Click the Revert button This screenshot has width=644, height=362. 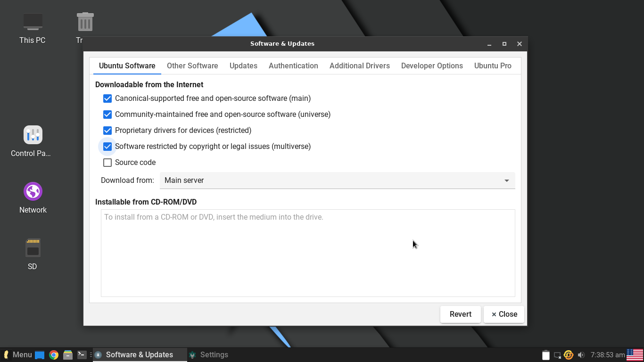(461, 314)
